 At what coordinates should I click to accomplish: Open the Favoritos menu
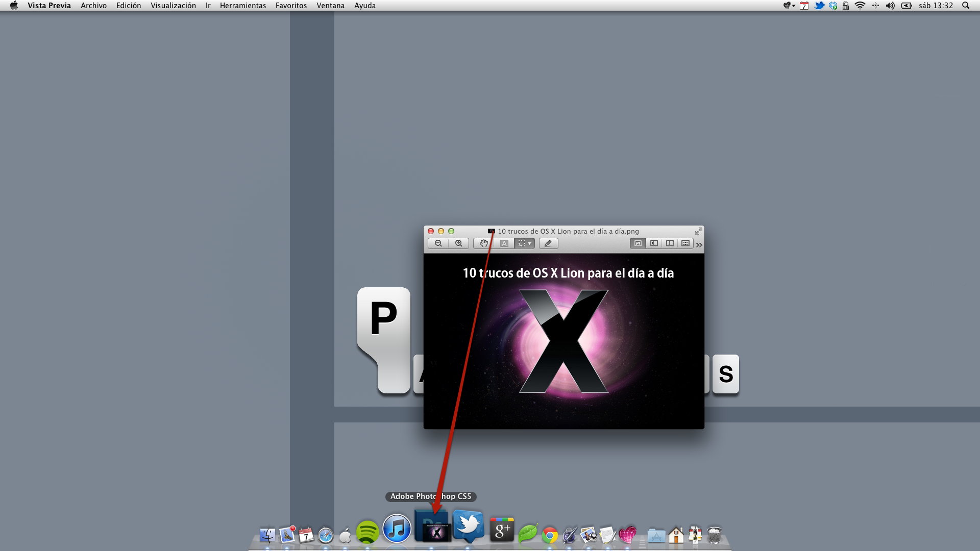click(291, 6)
